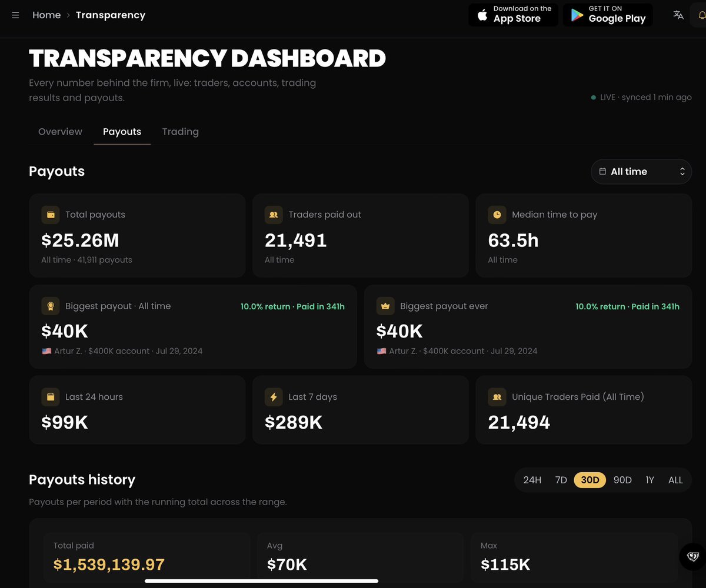This screenshot has width=706, height=588.
Task: Click the 21,494 unique traders value
Action: pos(519,422)
